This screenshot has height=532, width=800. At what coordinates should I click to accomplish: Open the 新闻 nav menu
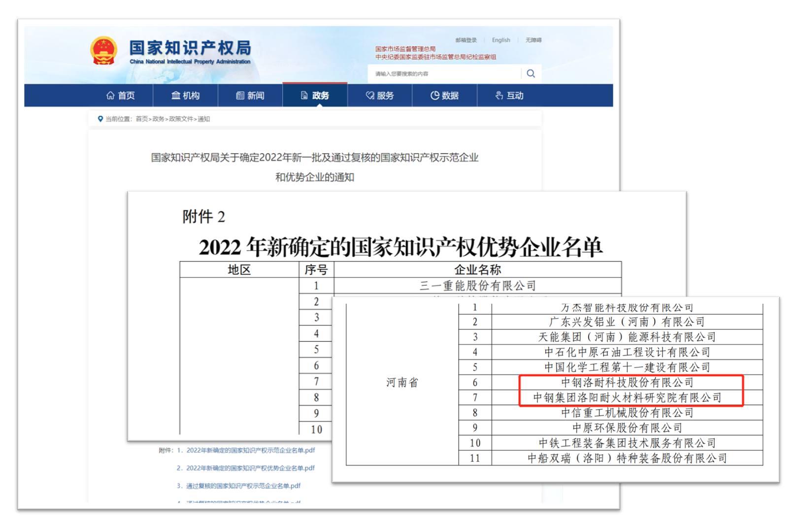click(250, 96)
